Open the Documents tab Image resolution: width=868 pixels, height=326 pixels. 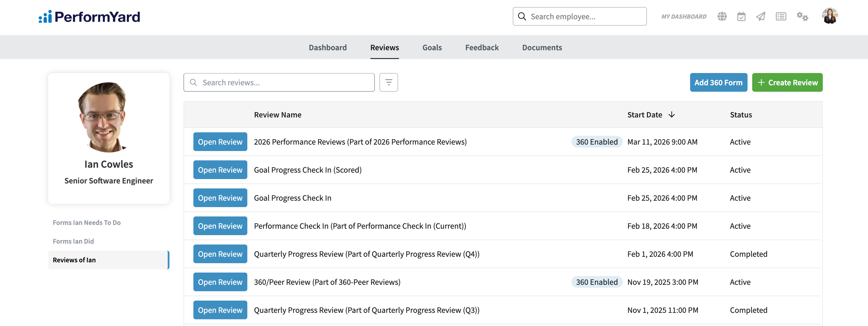tap(542, 48)
